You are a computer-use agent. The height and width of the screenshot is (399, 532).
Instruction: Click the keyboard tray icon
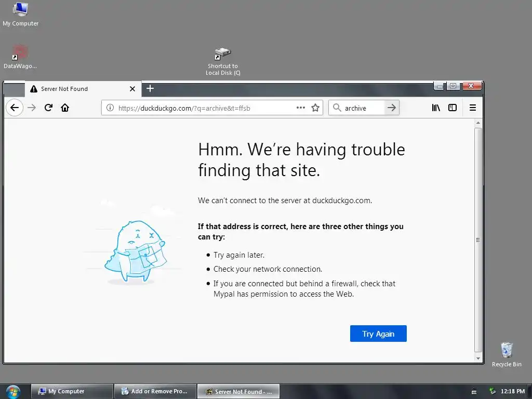[474, 392]
